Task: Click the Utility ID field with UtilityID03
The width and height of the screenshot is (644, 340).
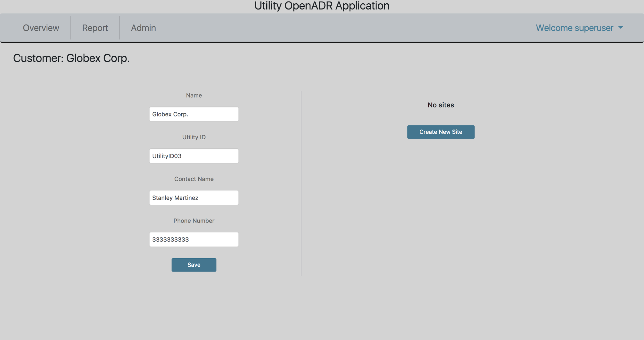Action: point(194,156)
